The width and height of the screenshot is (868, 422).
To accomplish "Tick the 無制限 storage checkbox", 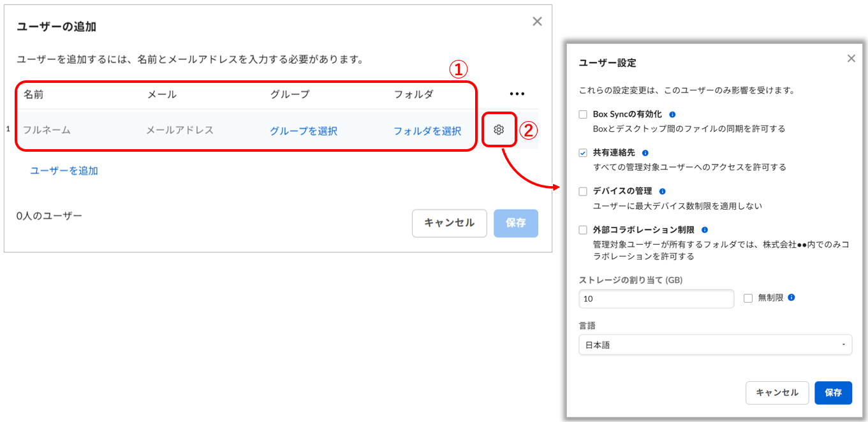I will pyautogui.click(x=748, y=298).
